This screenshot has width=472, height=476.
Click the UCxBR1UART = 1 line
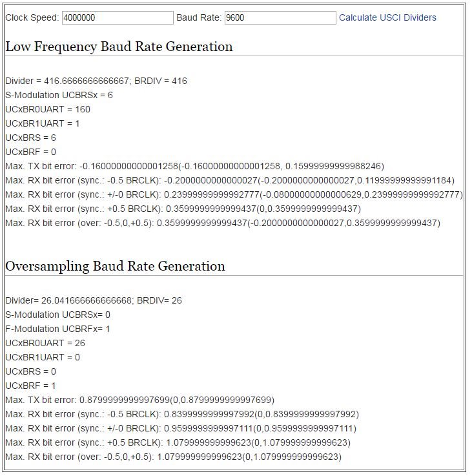point(43,123)
